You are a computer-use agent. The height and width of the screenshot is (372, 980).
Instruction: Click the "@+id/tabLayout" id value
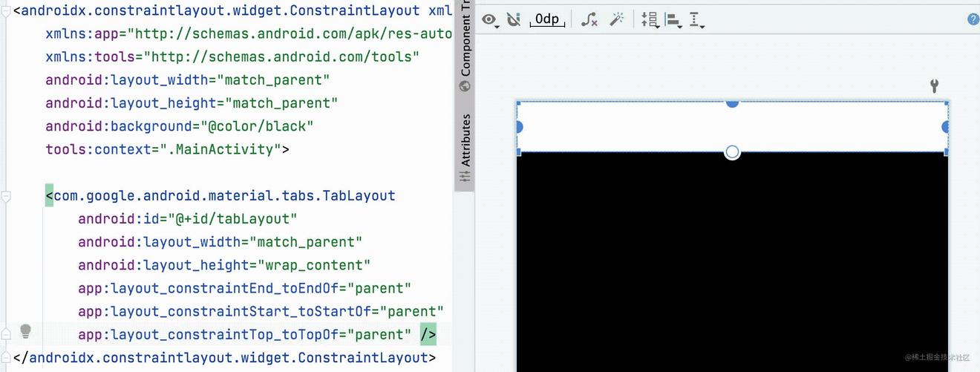[x=232, y=219]
